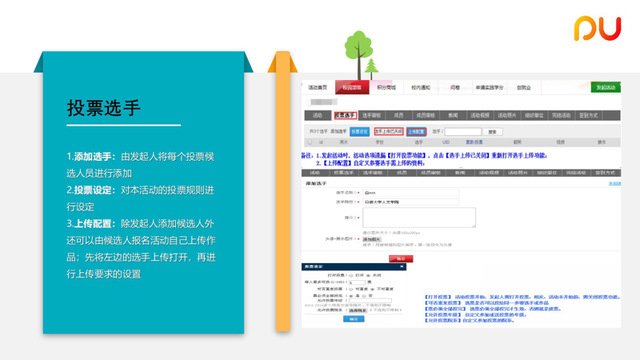Viewport: 640px width, 360px height.
Task: Select the 不可重复 radio option
Action: [373, 289]
